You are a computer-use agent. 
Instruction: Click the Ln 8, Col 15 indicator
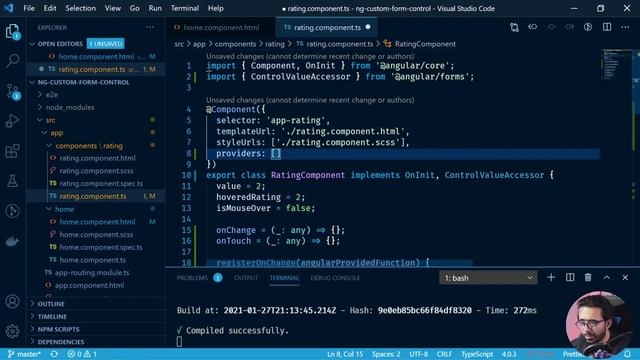[345, 354]
